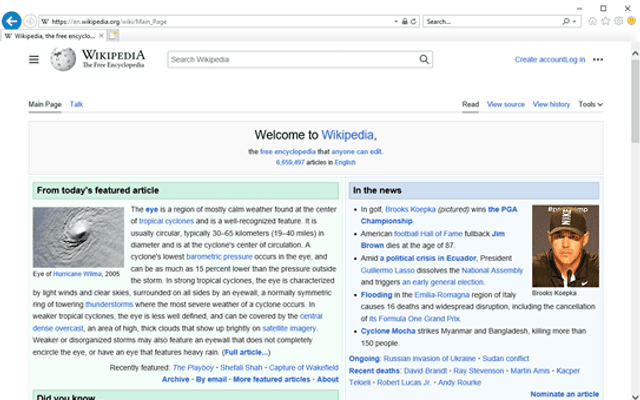
Task: Open the address bar history dropdown arrow
Action: coord(396,22)
